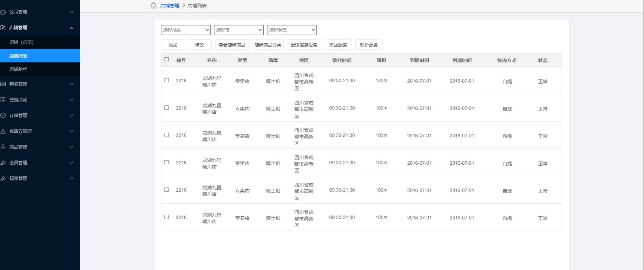Screen dimensions: 644x270
Task: Expand 会员管理 using its chevron
Action: click(x=72, y=162)
